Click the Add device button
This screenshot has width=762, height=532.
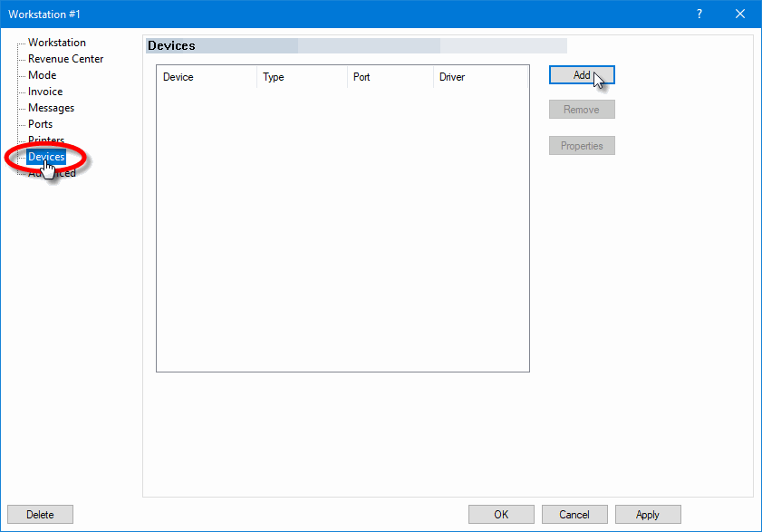pos(582,75)
